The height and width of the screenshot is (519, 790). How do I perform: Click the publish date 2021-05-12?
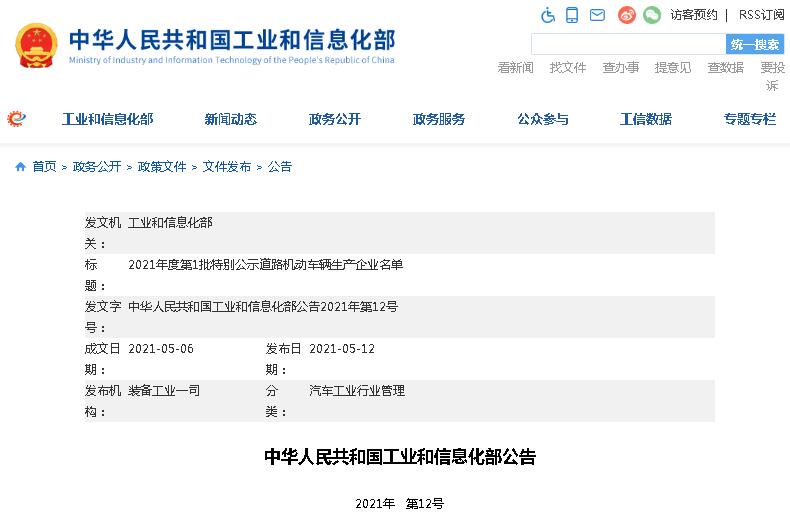pyautogui.click(x=342, y=349)
